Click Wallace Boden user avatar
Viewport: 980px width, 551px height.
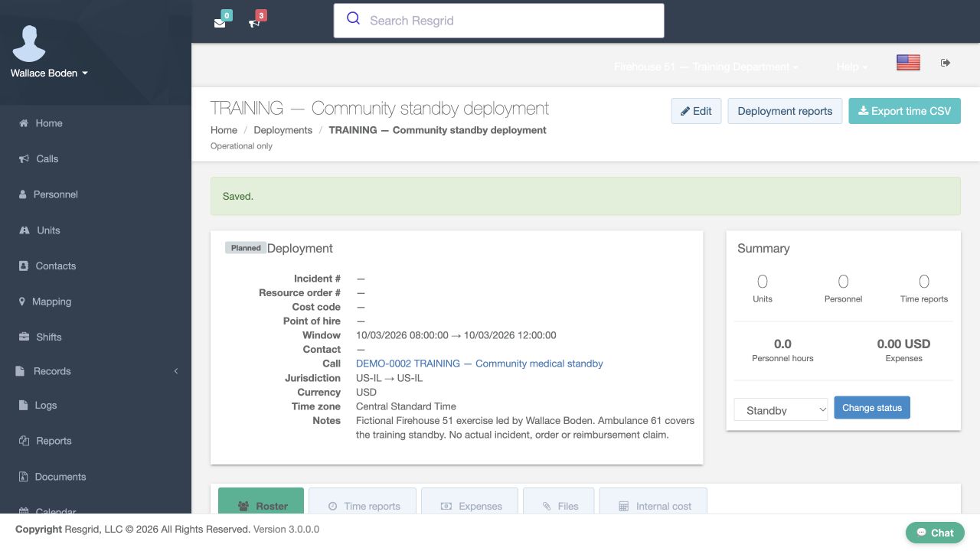click(x=29, y=44)
